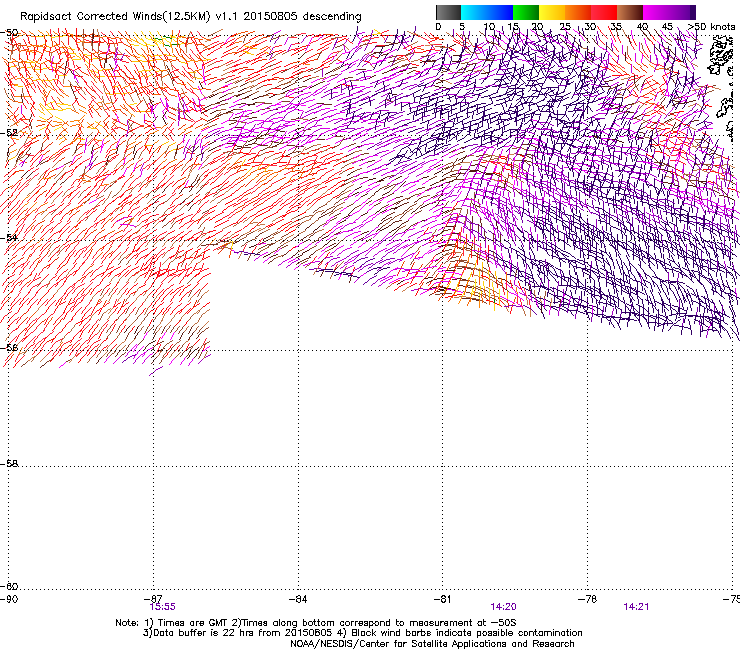The height and width of the screenshot is (650, 740).
Task: Click the "-78" longitude axis label
Action: (x=587, y=599)
